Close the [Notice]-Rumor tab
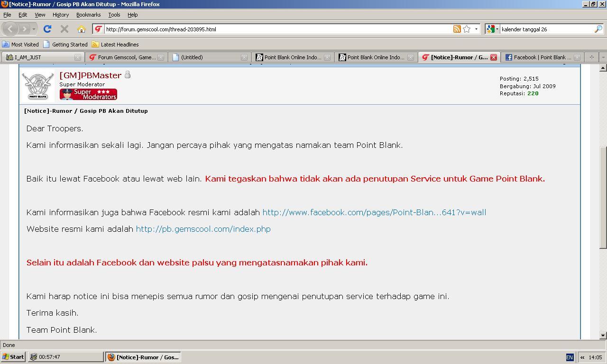This screenshot has height=364, width=607. click(494, 57)
